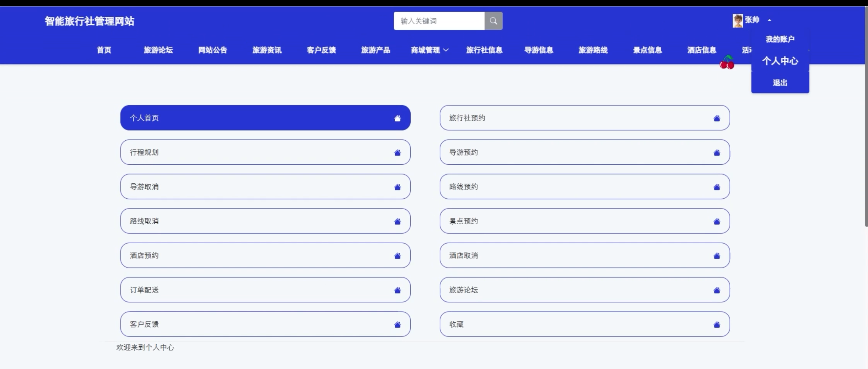Click the home icon in 个人首页 row

pyautogui.click(x=397, y=118)
